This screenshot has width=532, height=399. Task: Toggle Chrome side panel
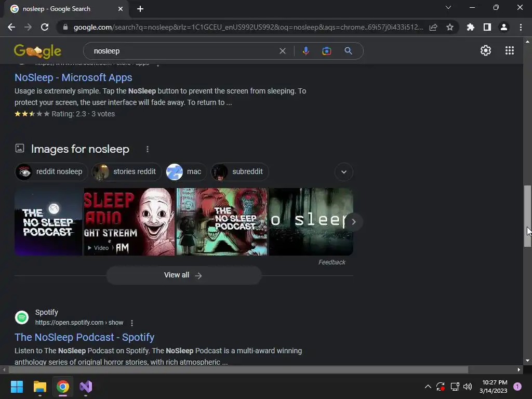click(x=487, y=27)
